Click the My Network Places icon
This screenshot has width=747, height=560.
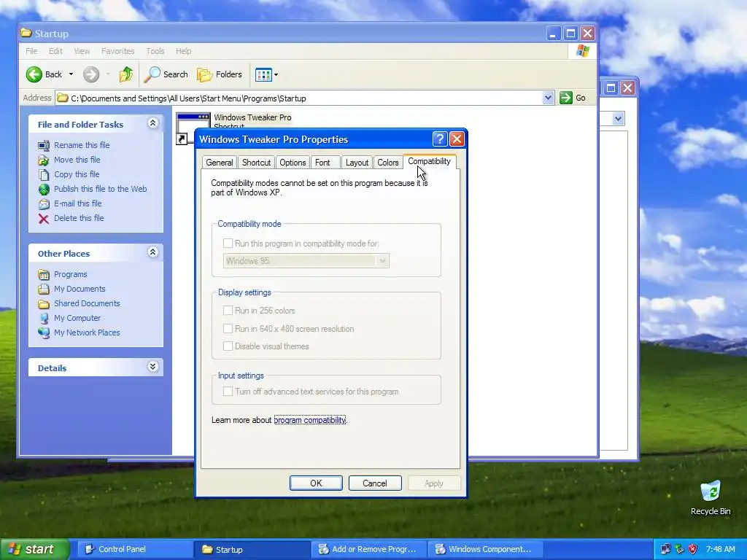[x=44, y=332]
